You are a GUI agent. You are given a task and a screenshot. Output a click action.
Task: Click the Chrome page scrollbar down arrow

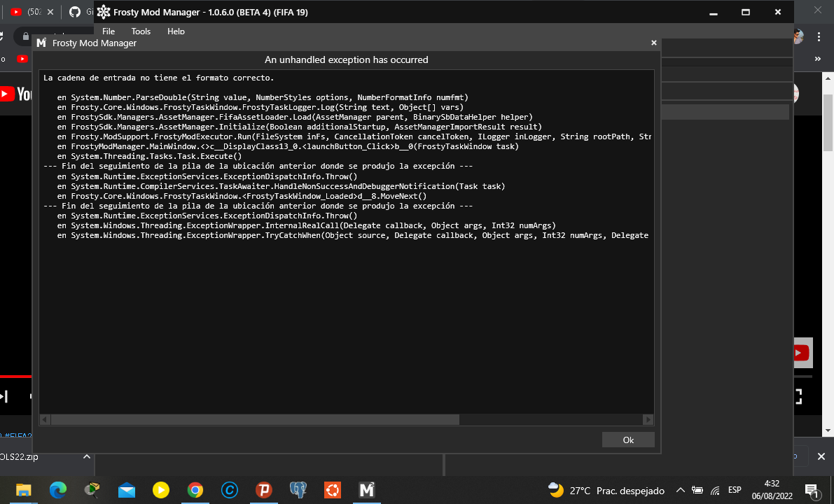click(828, 430)
